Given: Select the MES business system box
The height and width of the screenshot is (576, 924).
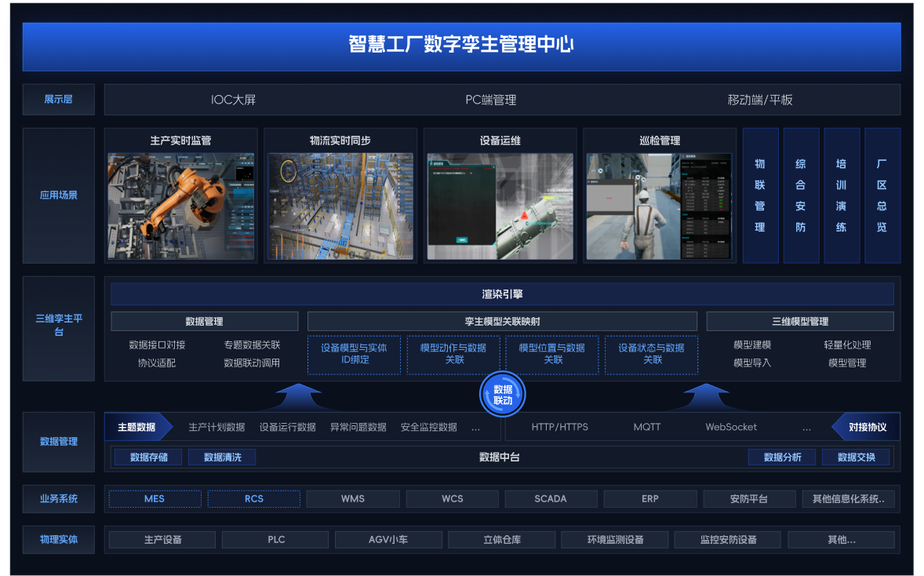Looking at the screenshot, I should point(155,499).
